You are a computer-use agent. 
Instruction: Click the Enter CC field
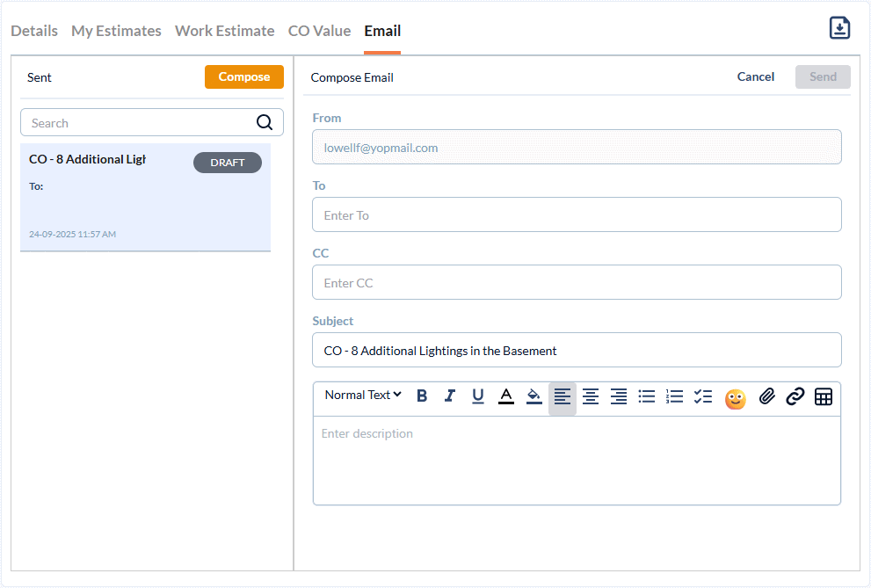(x=577, y=283)
